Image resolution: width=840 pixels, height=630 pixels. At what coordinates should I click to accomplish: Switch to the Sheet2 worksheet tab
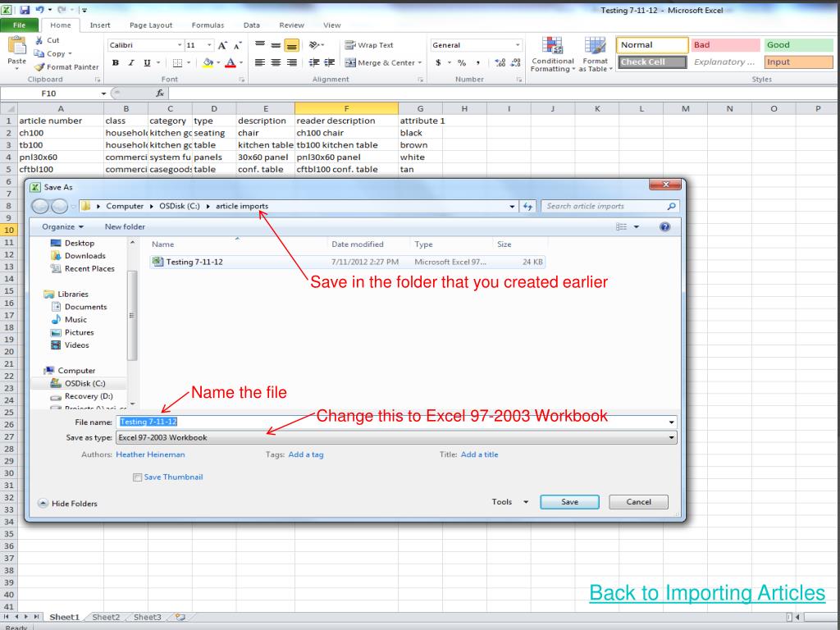pos(106,617)
